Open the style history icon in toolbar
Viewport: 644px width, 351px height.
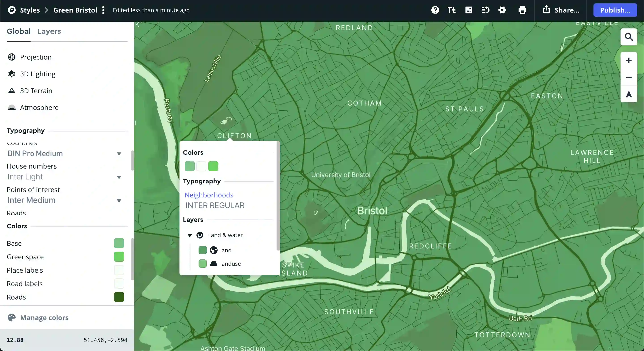(485, 10)
